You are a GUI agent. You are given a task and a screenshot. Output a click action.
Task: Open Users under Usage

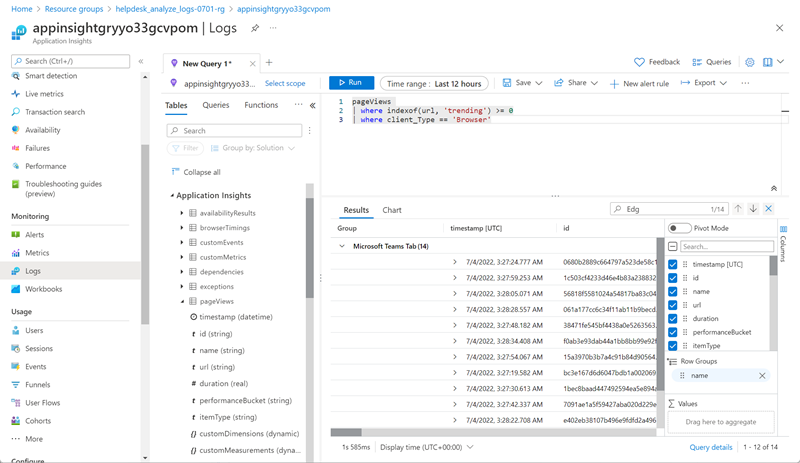pyautogui.click(x=34, y=330)
